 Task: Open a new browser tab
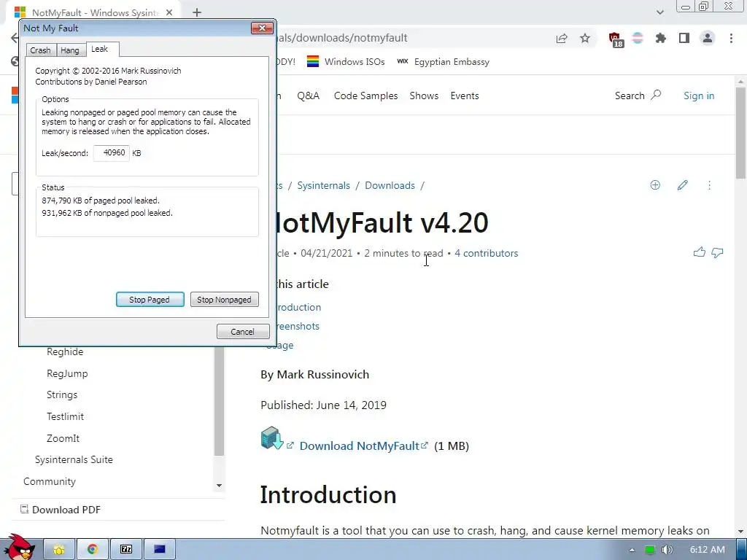click(x=197, y=12)
